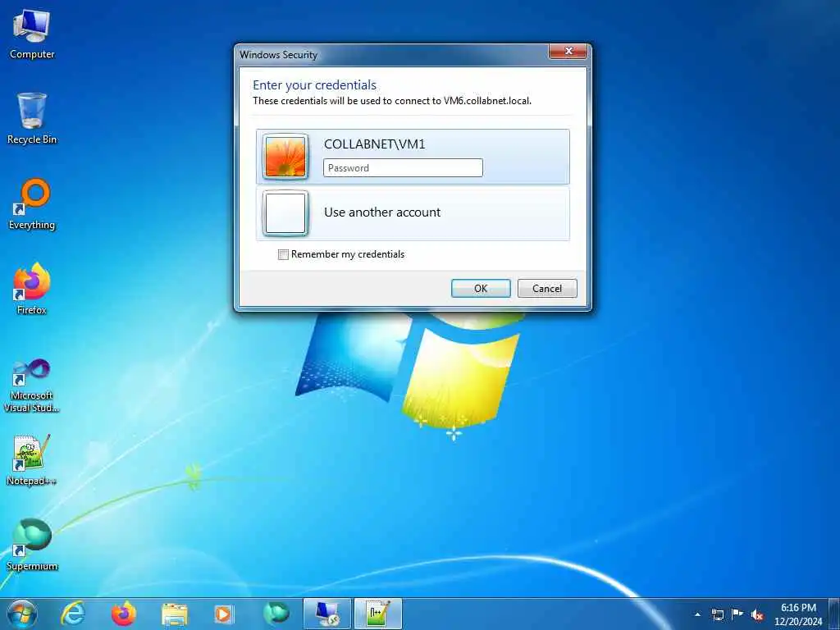Screen dimensions: 840x630
Task: Open Action Center flag icon
Action: [x=737, y=614]
